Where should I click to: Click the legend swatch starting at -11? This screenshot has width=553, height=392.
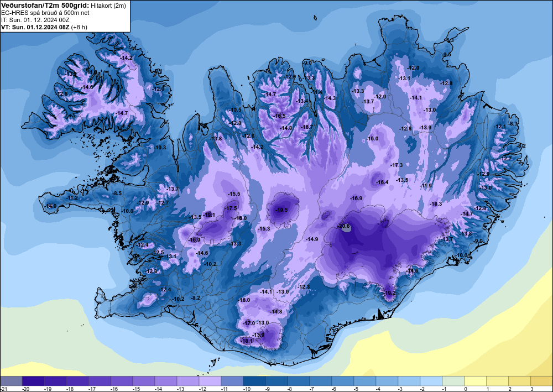232,381
